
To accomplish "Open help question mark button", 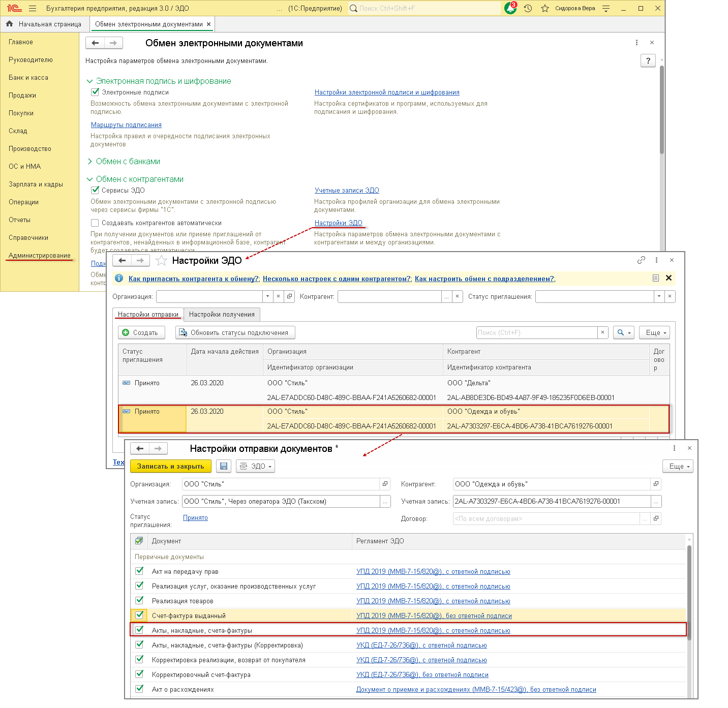I will point(648,60).
